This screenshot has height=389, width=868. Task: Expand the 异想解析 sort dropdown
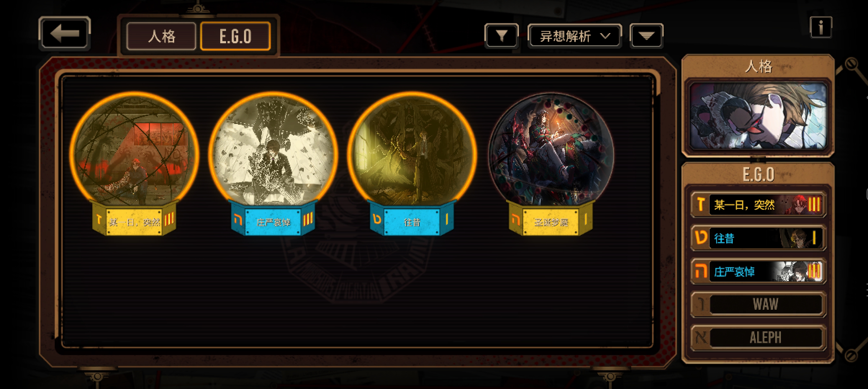pyautogui.click(x=574, y=36)
